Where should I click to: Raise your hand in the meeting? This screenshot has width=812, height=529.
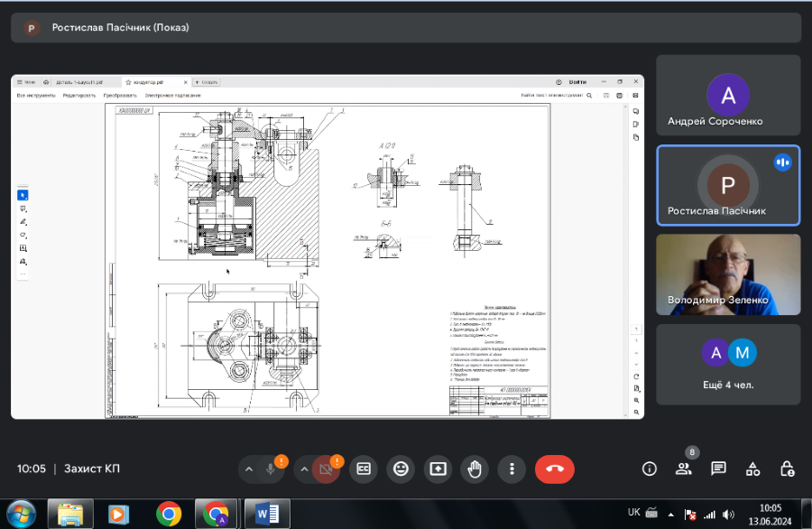[x=475, y=469]
